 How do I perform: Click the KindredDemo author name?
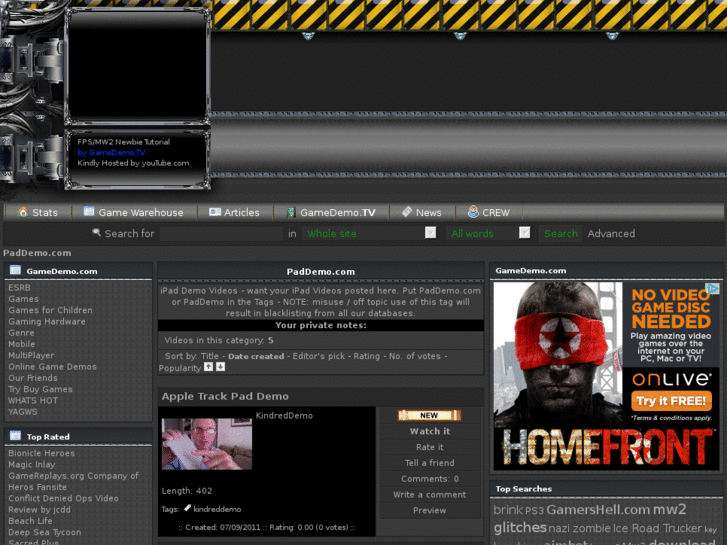(284, 416)
